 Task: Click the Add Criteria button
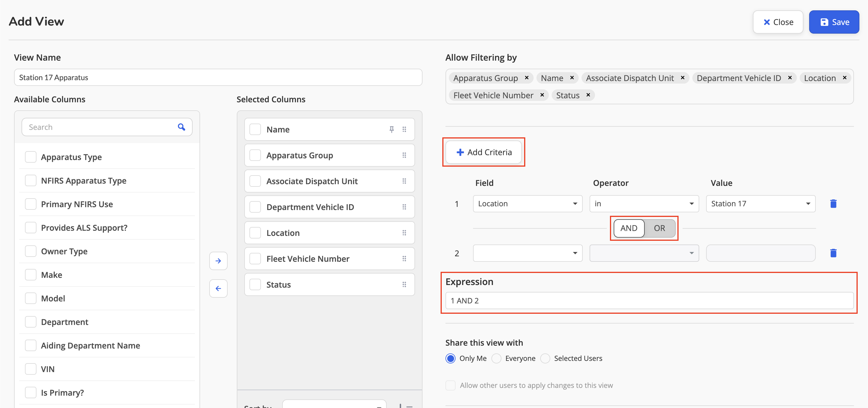pos(484,152)
